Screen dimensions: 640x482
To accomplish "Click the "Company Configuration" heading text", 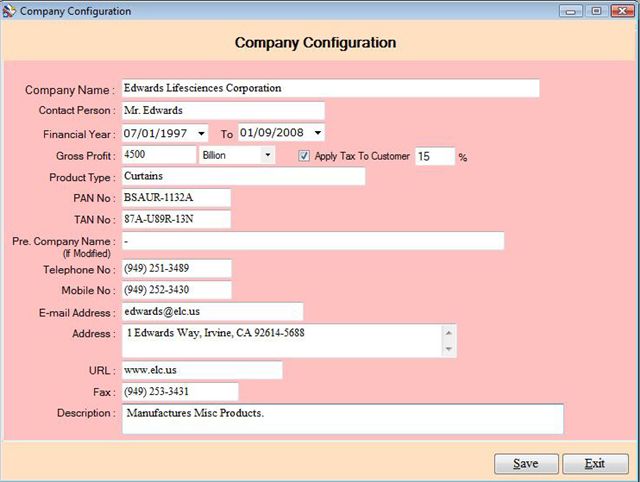I will (x=316, y=43).
